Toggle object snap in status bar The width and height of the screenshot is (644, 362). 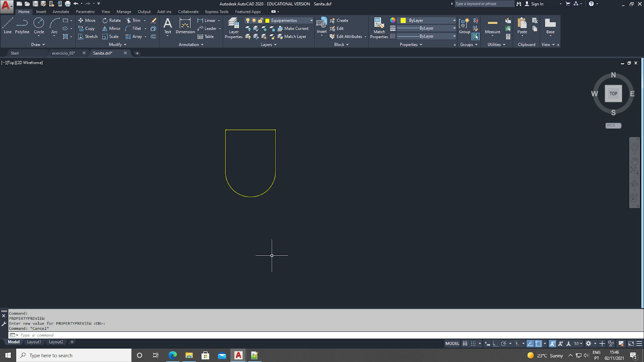(539, 343)
